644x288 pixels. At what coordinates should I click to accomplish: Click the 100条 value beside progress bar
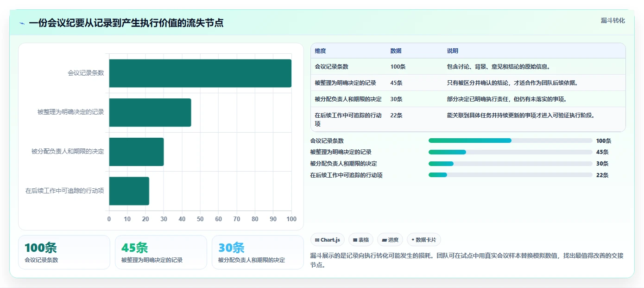pyautogui.click(x=604, y=141)
